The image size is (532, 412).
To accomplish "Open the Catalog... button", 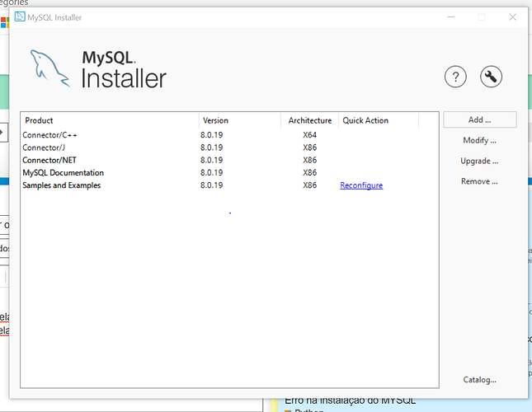I will [x=479, y=380].
